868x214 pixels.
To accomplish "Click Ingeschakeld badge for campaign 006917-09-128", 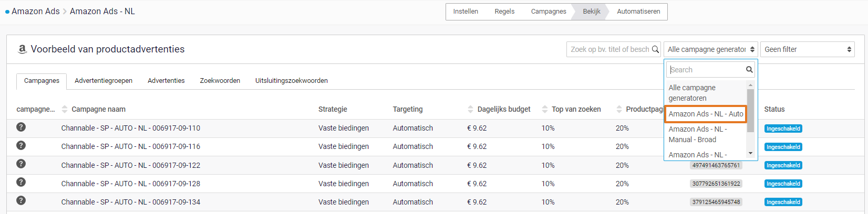I will 783,184.
